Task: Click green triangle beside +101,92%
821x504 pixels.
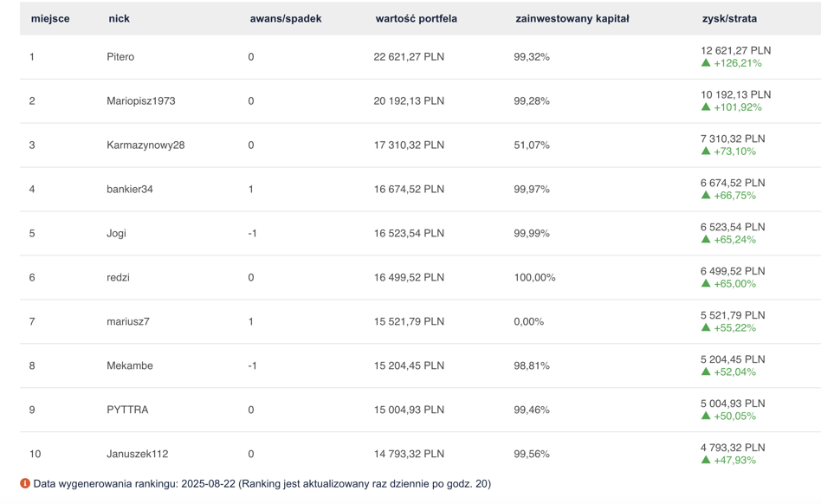Action: point(706,107)
